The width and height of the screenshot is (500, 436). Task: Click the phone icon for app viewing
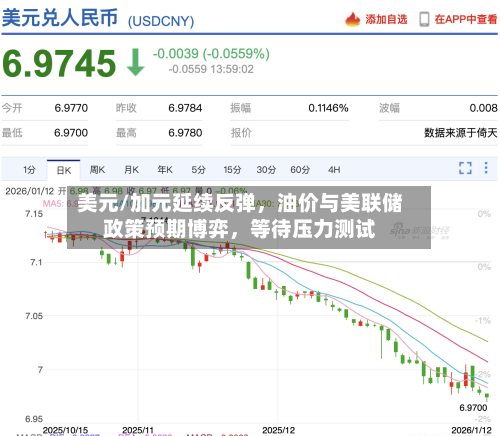(424, 19)
